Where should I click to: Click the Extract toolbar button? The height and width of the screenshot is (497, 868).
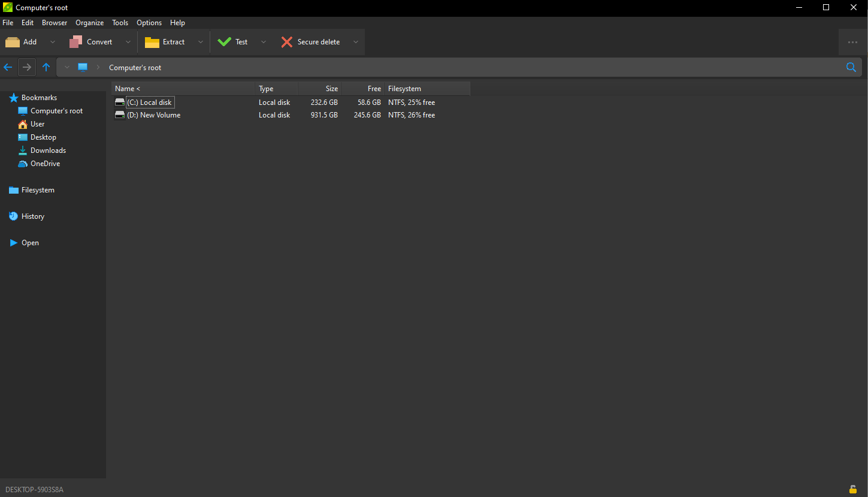coord(165,42)
